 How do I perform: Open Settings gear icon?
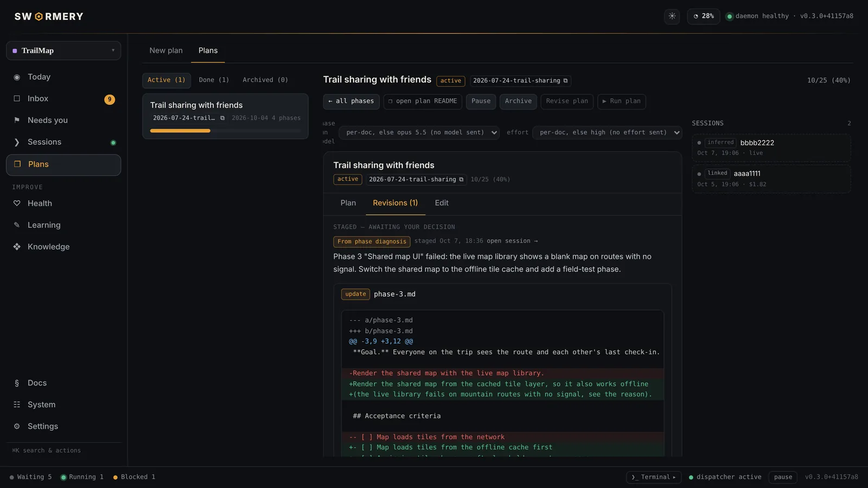[17, 426]
